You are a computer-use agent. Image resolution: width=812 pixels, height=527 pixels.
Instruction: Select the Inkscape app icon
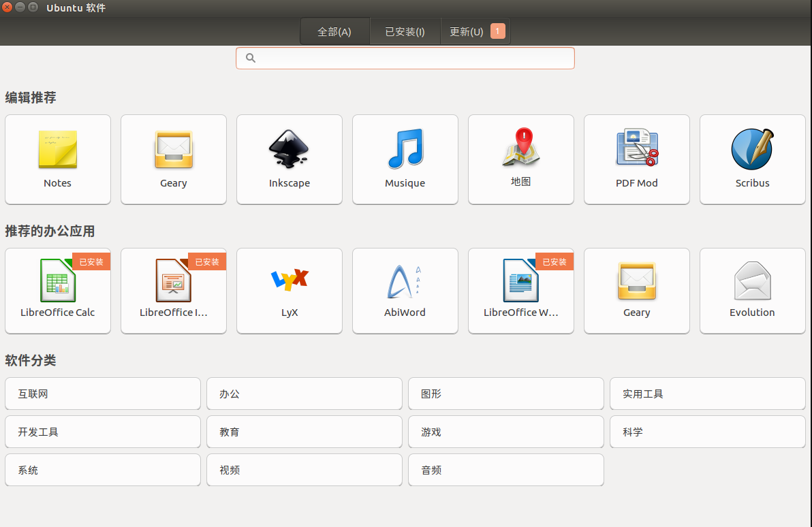[289, 148]
